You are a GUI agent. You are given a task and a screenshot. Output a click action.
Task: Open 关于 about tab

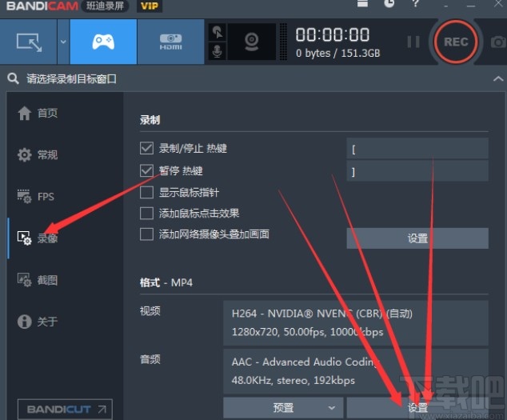[38, 322]
